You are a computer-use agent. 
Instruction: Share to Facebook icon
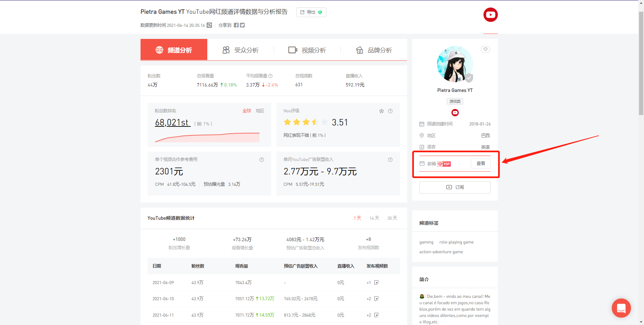click(236, 25)
